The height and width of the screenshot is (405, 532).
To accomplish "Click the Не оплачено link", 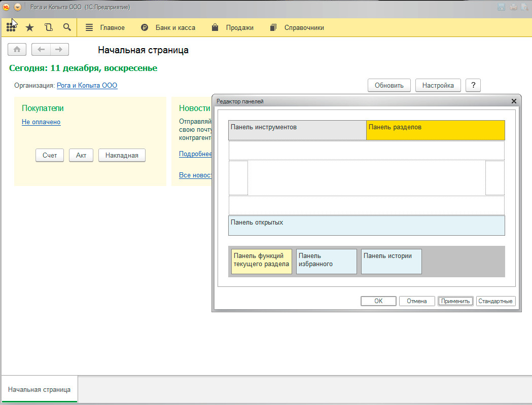I will coord(41,122).
